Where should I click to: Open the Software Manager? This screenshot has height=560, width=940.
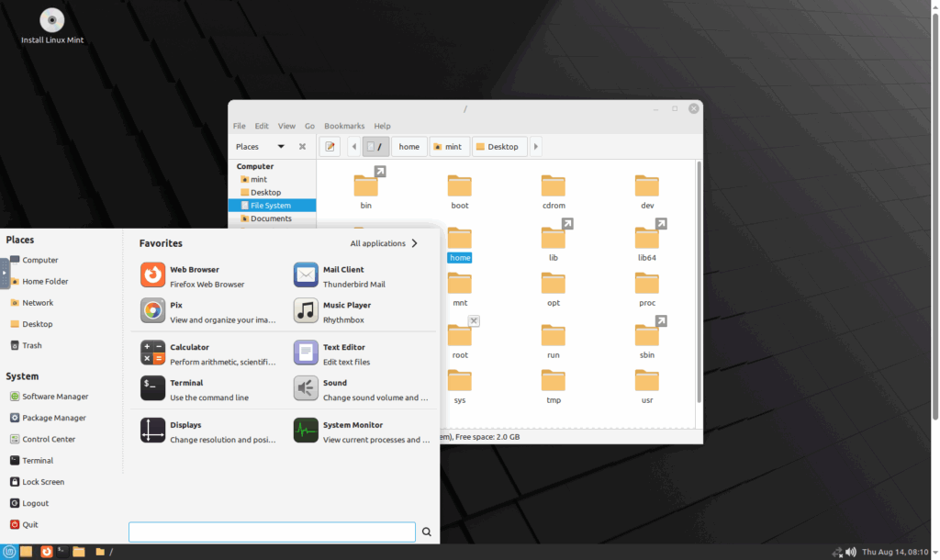[x=50, y=396]
